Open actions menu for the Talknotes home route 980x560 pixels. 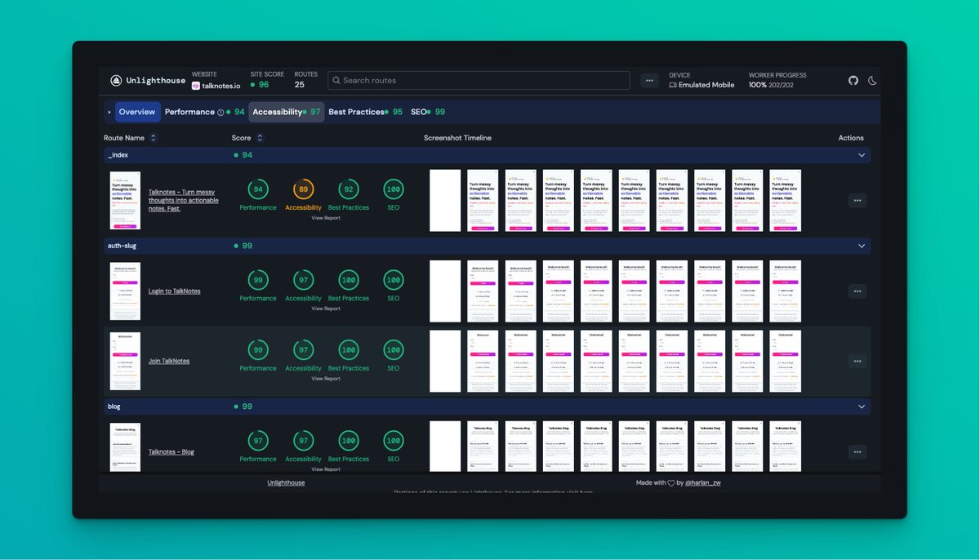[857, 200]
